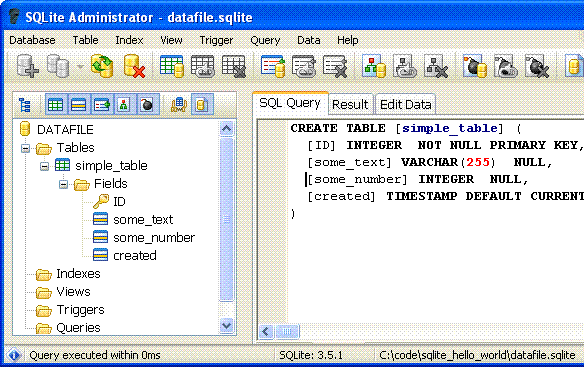Click the create trigger bomb icon
Image resolution: width=584 pixels, height=367 pixels.
[x=474, y=66]
